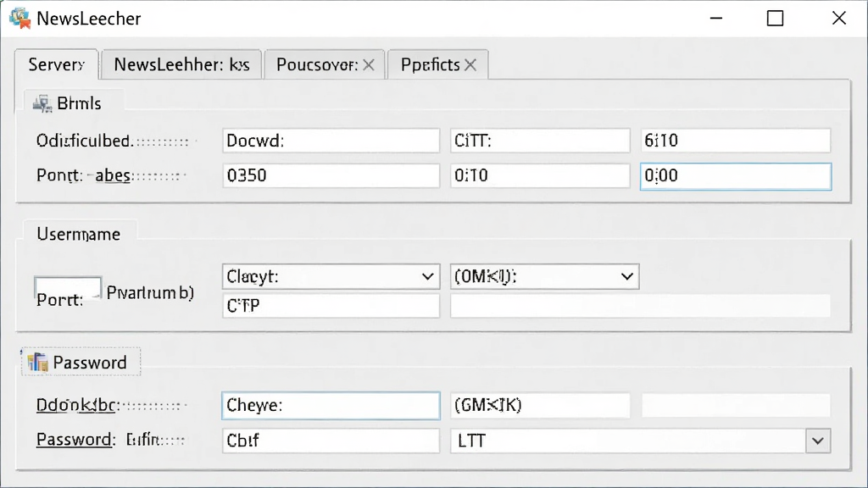868x488 pixels.
Task: Close the Ppeficts tab
Action: pyautogui.click(x=470, y=65)
